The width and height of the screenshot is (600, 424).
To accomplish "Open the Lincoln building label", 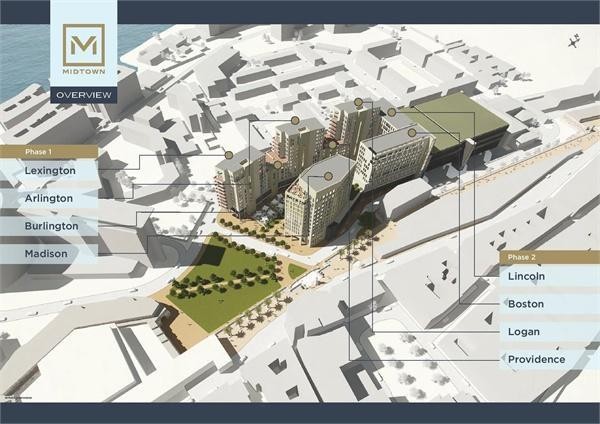I will (x=526, y=276).
